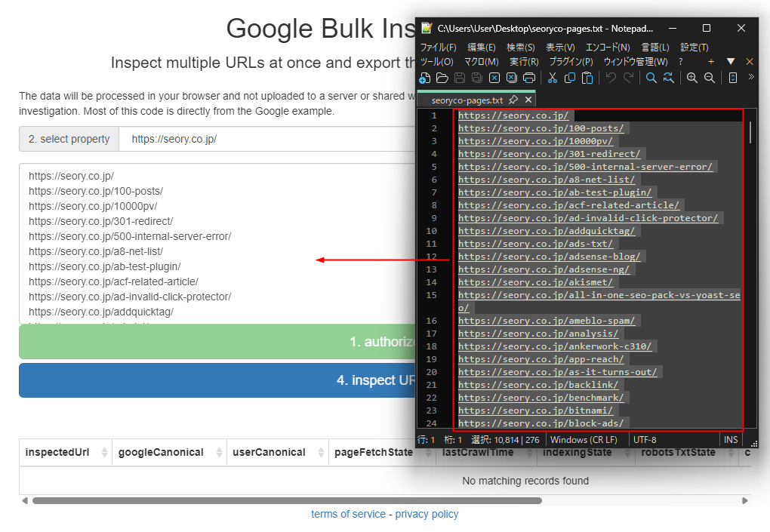Click the Save icon in Notepad++ toolbar

point(460,78)
